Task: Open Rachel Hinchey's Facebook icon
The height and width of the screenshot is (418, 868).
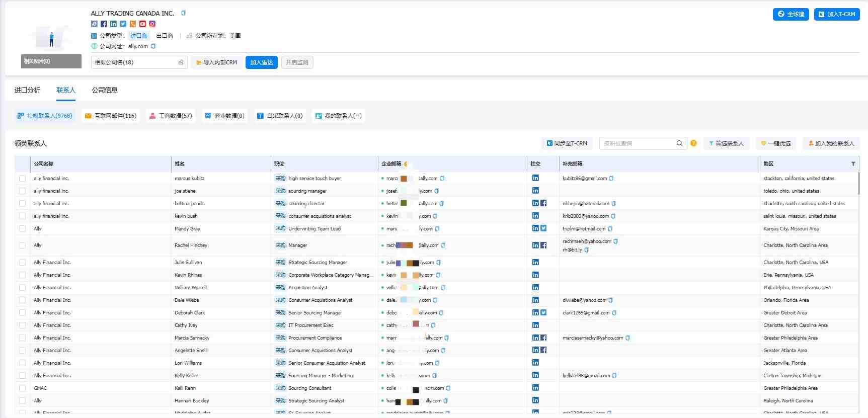Action: pos(543,245)
